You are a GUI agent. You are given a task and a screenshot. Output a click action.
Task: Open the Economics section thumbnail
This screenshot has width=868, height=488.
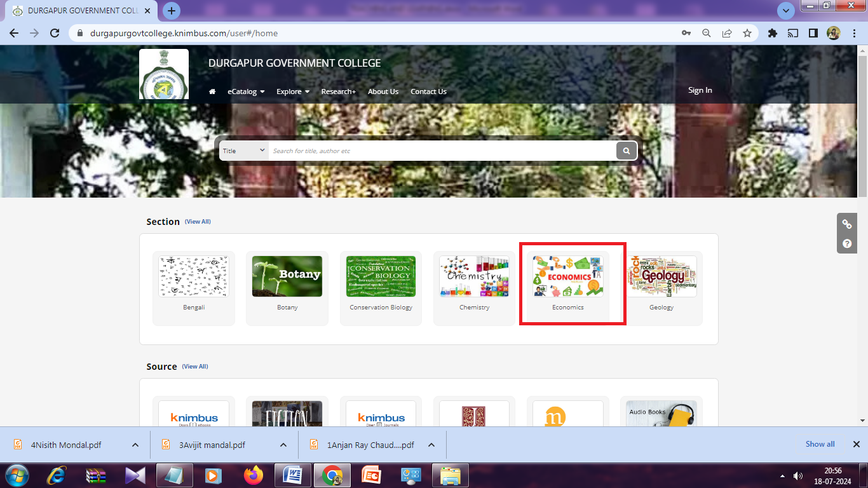567,277
